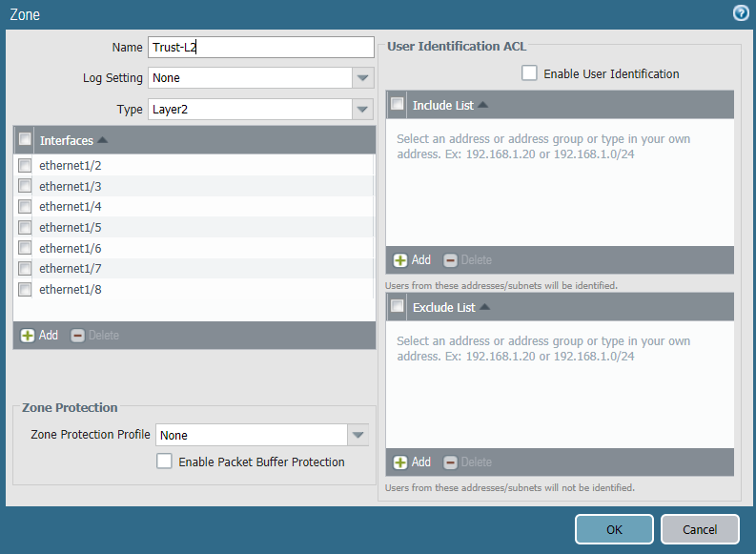Click the Type field showing Layer2
Screen dimensions: 756x554
click(250, 110)
